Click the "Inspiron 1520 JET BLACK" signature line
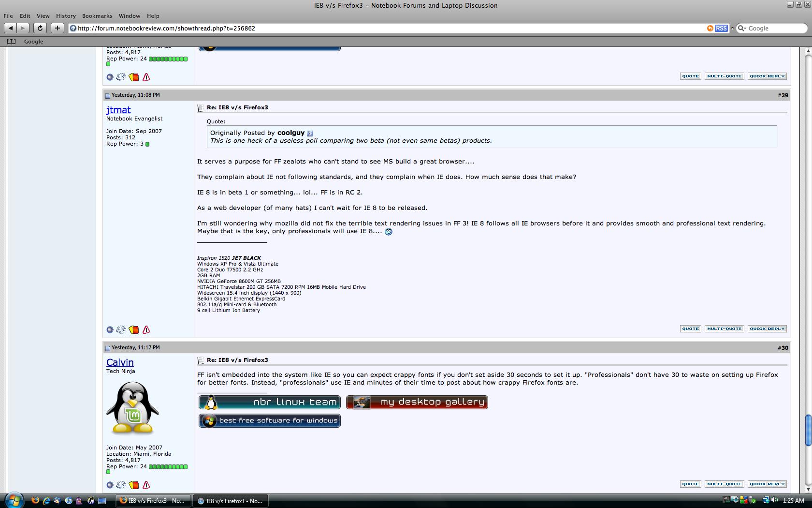Image resolution: width=812 pixels, height=508 pixels. pyautogui.click(x=229, y=258)
